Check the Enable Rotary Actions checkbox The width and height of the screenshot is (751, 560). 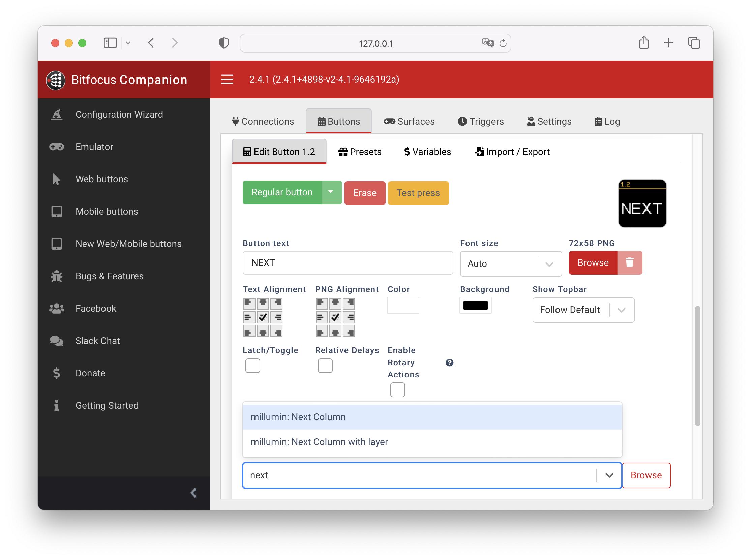click(397, 390)
